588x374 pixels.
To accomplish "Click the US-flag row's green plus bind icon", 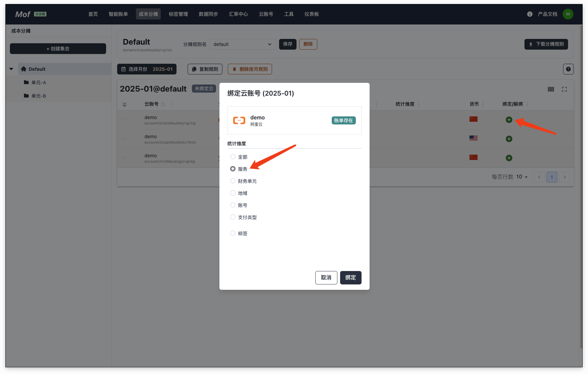I will coord(509,139).
